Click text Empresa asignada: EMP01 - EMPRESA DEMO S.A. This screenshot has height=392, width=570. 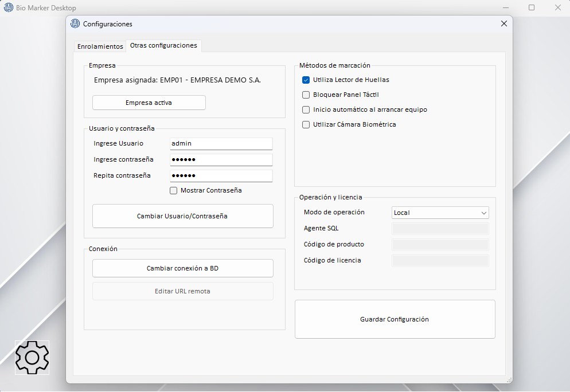[x=177, y=80]
